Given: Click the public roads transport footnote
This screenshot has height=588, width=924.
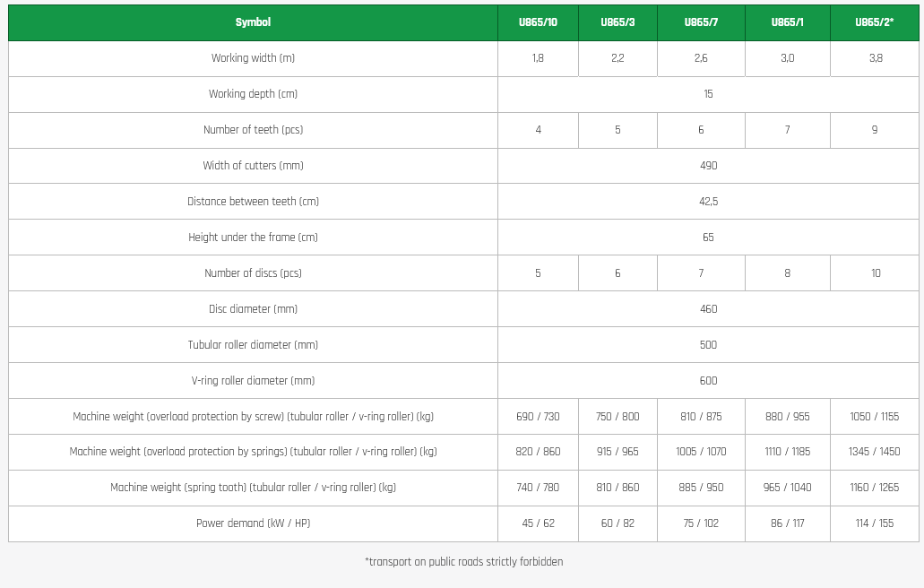Looking at the screenshot, I should pos(463,562).
